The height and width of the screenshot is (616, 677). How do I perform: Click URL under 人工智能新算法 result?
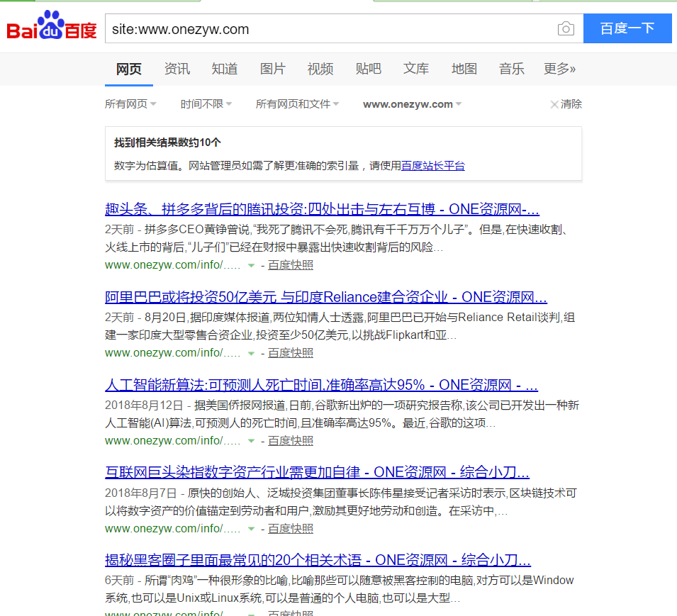pos(173,441)
